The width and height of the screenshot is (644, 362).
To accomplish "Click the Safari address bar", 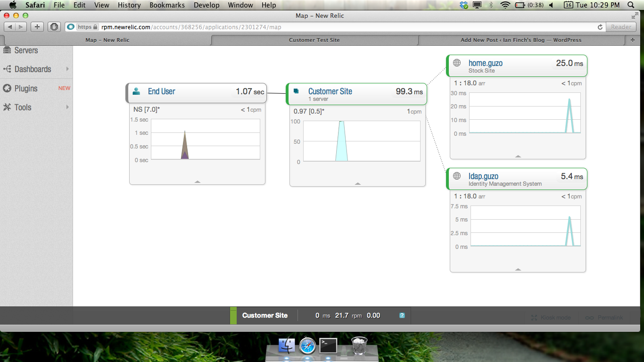I will tap(330, 27).
